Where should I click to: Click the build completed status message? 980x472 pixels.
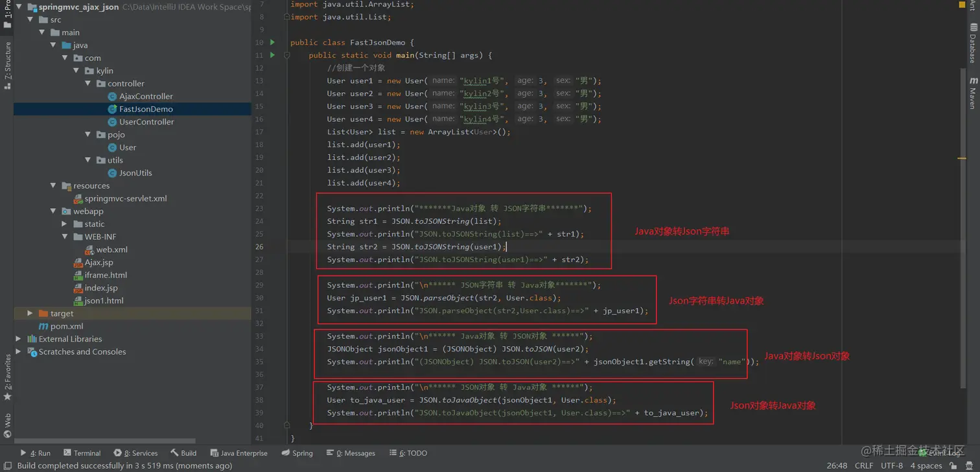tap(124, 466)
